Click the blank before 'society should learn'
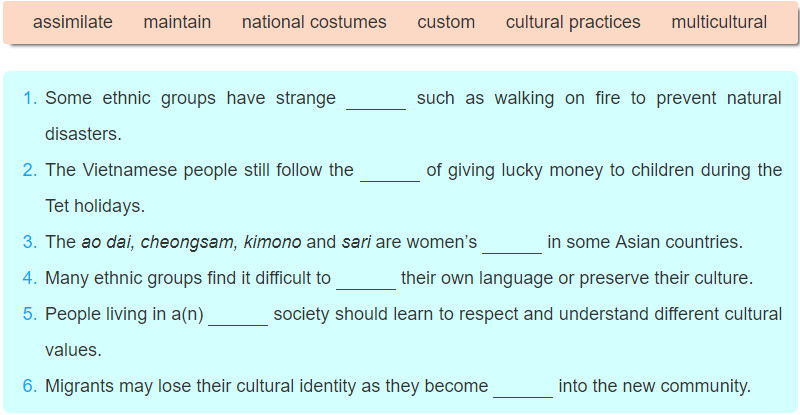 (x=238, y=315)
